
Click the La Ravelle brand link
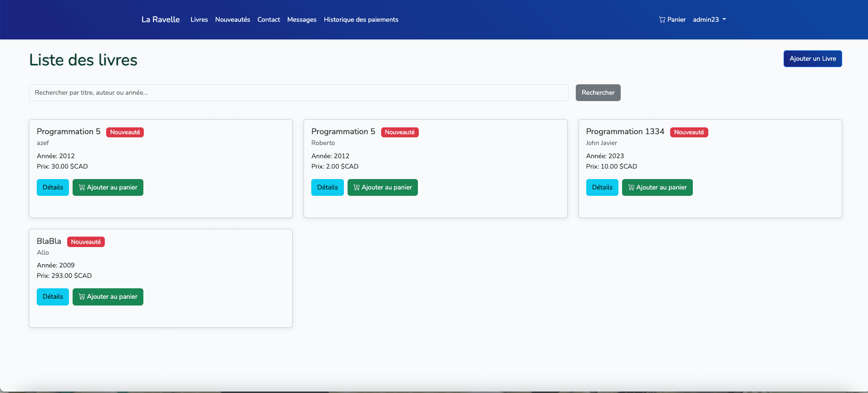point(161,19)
